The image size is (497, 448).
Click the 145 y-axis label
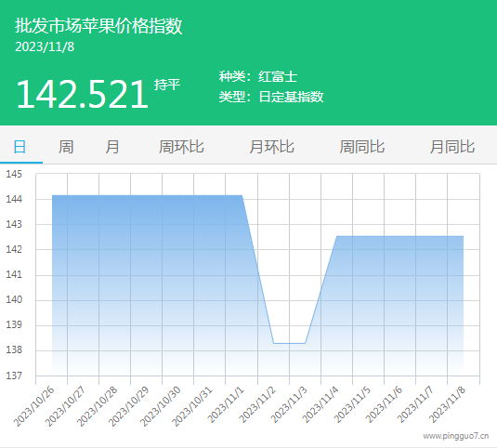coord(14,174)
